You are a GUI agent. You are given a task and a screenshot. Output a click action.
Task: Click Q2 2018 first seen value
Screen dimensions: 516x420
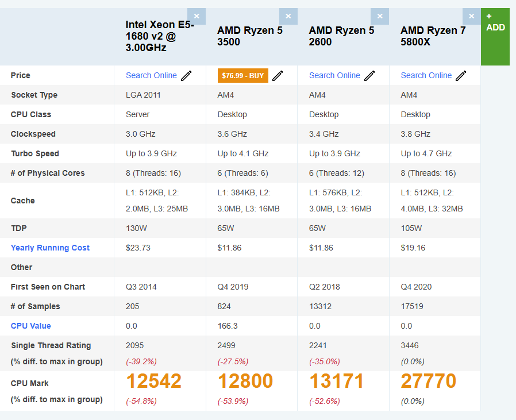(x=324, y=287)
